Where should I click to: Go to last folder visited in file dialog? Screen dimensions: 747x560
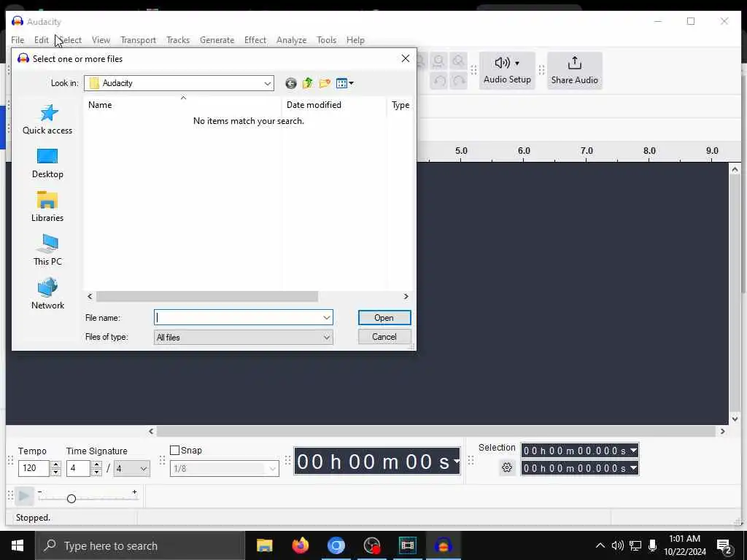[x=290, y=83]
